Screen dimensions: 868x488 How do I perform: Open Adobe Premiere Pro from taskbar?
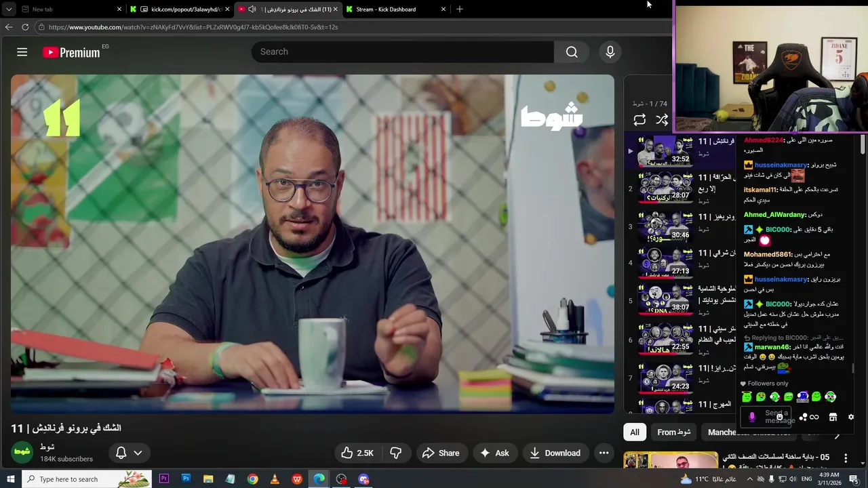[x=163, y=479]
